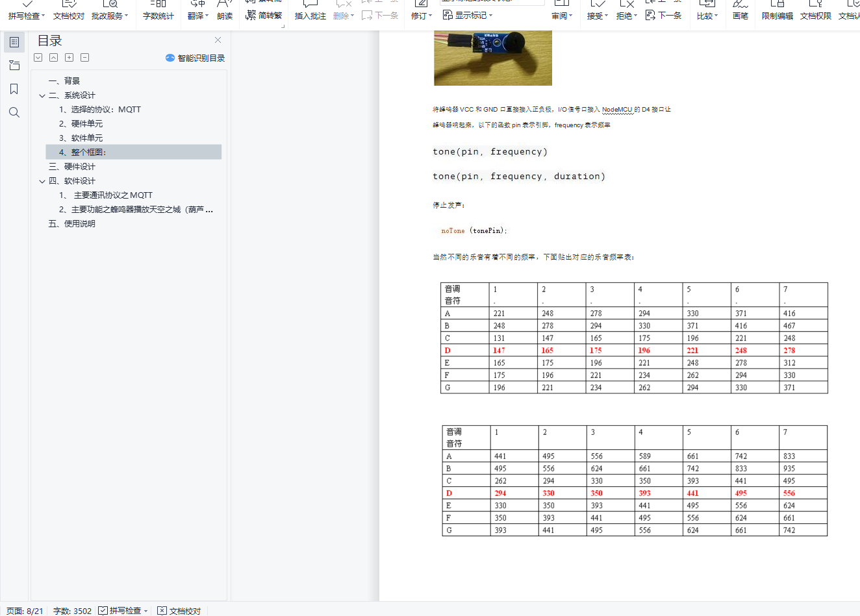The height and width of the screenshot is (616, 860).
Task: Click the 删除 comment button
Action: pos(344,10)
